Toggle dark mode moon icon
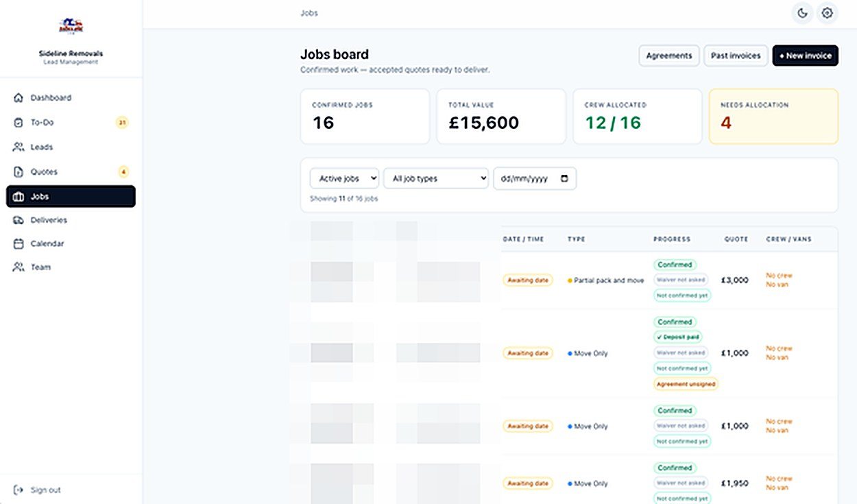Screen dimensions: 857x504 [802, 13]
